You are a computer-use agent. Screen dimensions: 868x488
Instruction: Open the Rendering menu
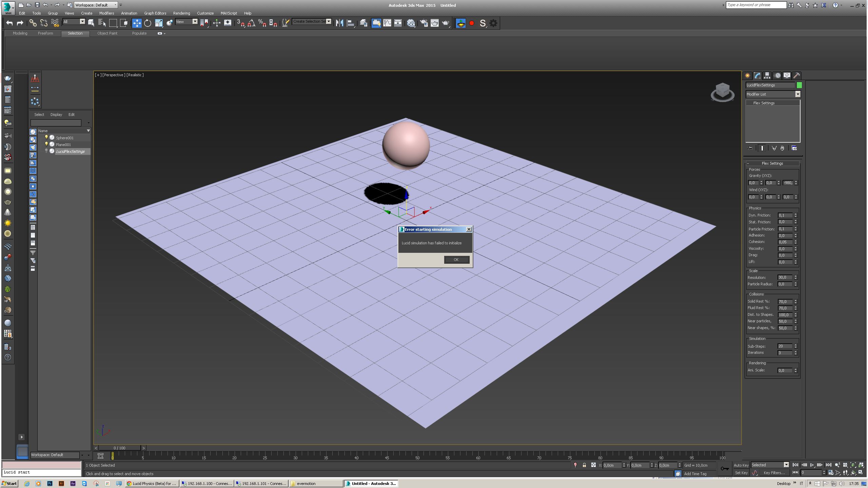pyautogui.click(x=181, y=13)
